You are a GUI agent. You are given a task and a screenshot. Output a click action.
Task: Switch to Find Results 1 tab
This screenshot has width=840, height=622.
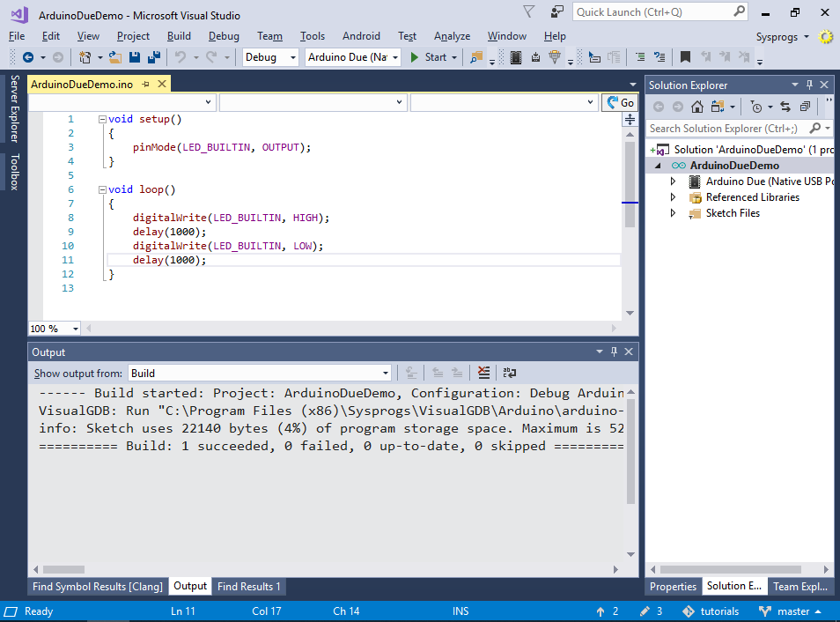point(248,587)
